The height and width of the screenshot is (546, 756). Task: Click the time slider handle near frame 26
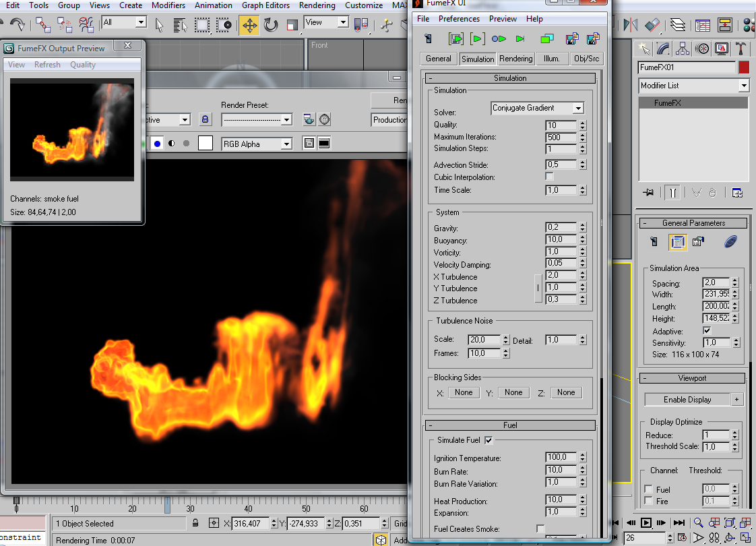(x=167, y=506)
